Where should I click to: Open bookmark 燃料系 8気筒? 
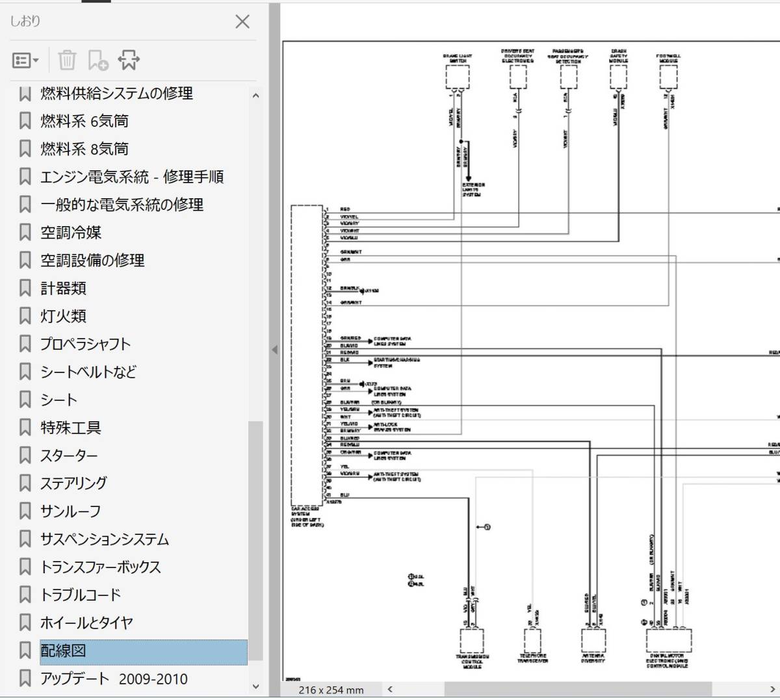pyautogui.click(x=84, y=149)
